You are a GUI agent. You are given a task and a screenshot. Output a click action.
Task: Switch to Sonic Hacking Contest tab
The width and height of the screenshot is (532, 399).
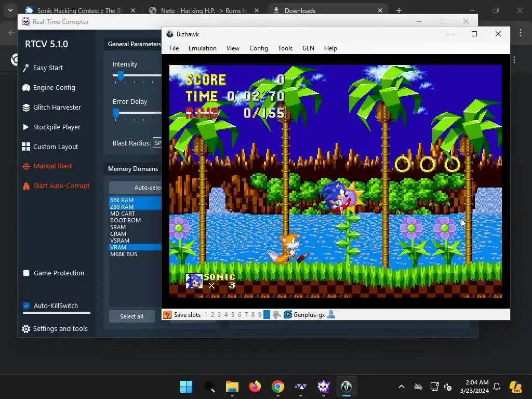(80, 10)
